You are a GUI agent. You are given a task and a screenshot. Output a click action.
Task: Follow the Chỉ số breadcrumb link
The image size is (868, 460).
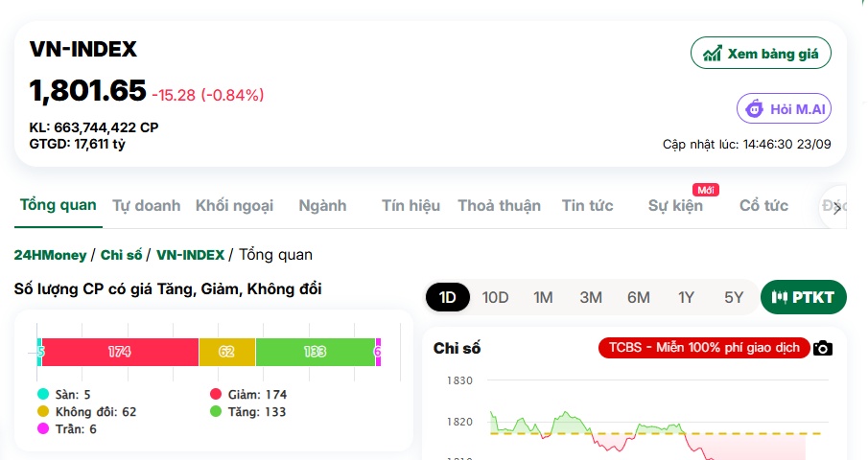click(x=121, y=255)
